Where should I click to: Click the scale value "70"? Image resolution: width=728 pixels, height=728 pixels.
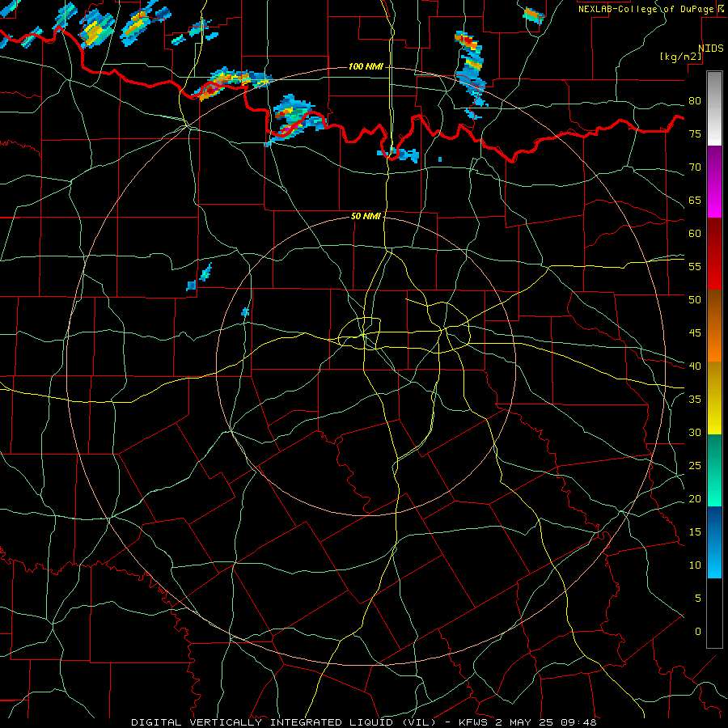(x=695, y=167)
